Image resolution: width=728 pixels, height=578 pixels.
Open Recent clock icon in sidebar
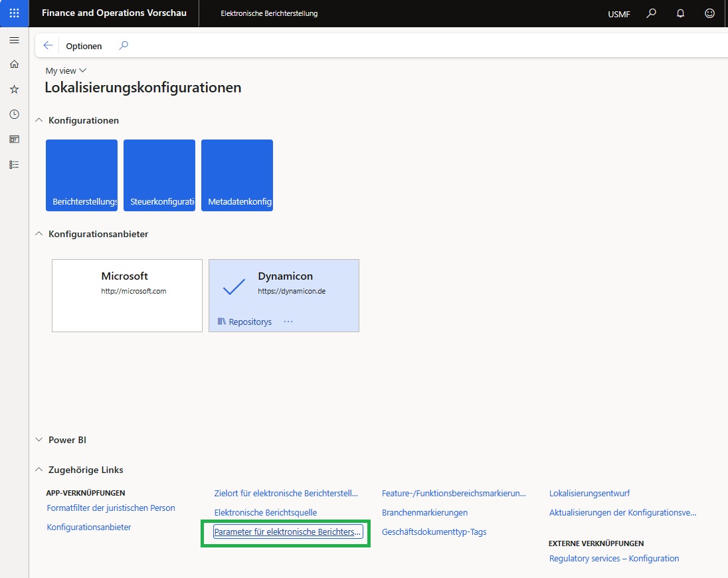coord(14,114)
